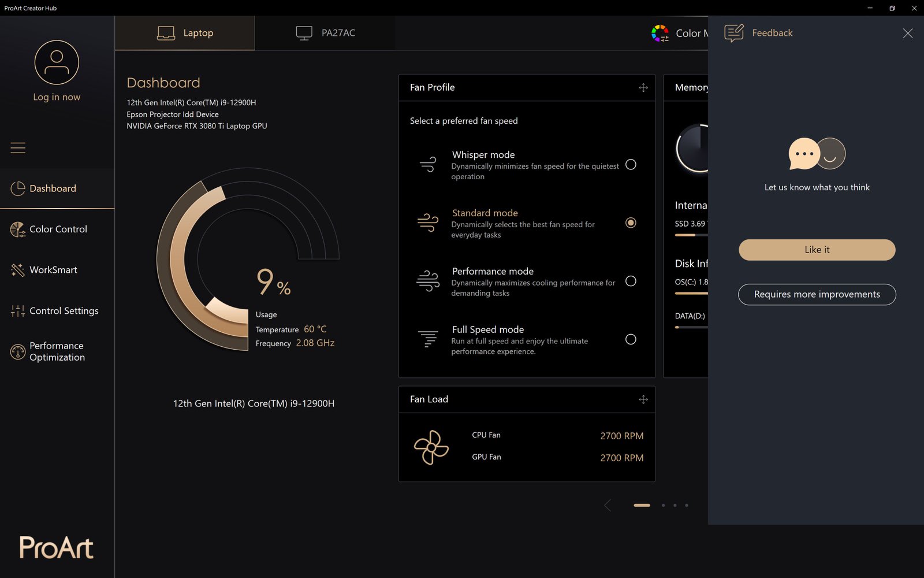Open the WorkSmart section
The height and width of the screenshot is (578, 924).
(x=53, y=270)
